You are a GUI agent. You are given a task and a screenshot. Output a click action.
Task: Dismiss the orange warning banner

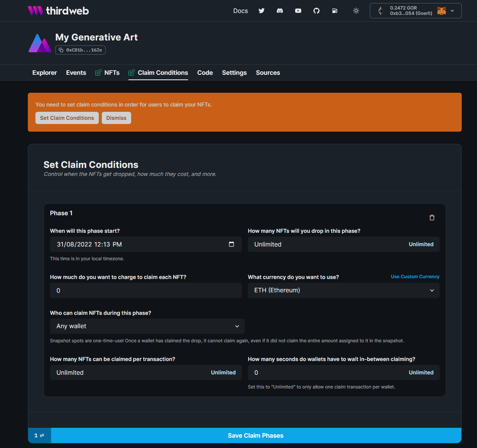click(116, 118)
